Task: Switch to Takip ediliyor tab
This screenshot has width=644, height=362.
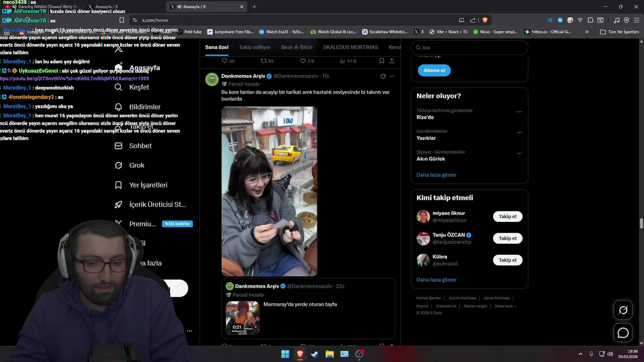Action: [255, 47]
